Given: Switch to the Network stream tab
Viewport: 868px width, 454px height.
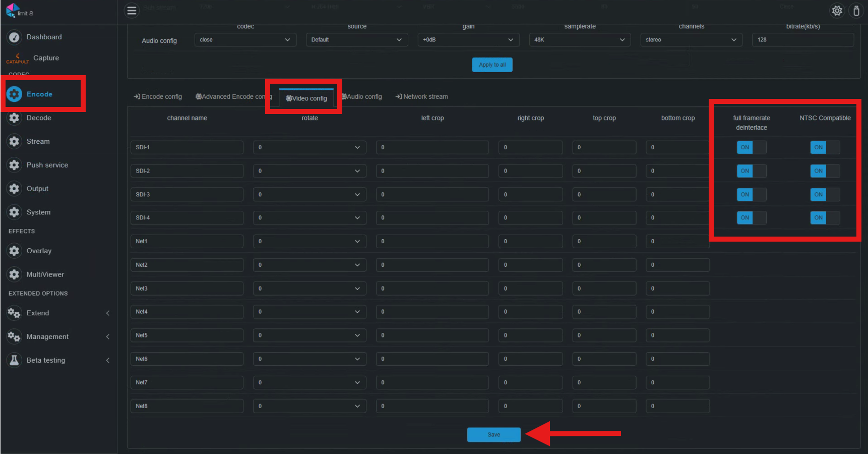Looking at the screenshot, I should [x=422, y=97].
